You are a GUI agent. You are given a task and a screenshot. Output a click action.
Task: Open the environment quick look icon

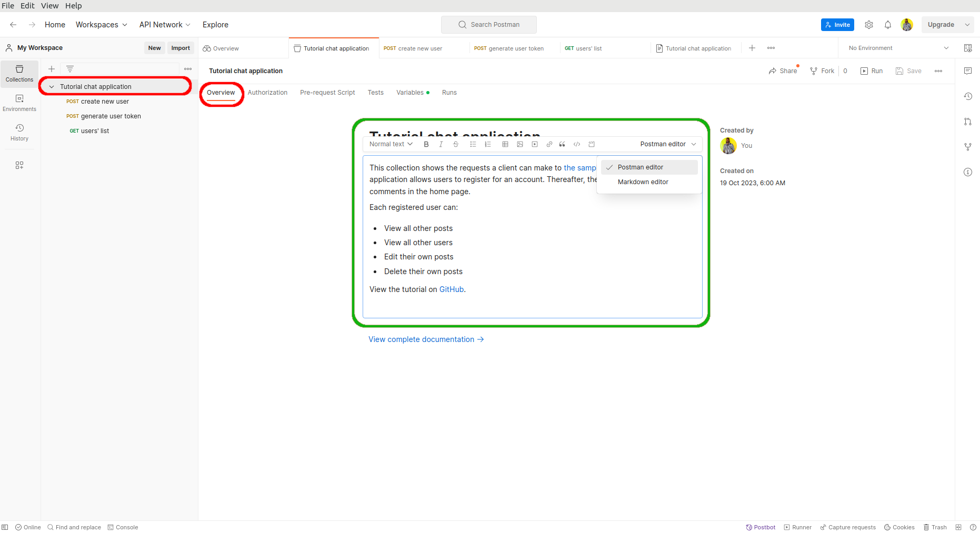[x=968, y=48]
